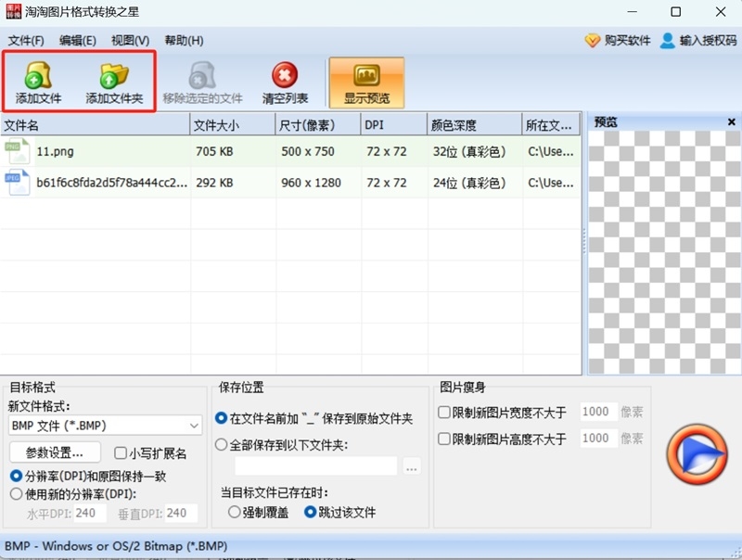Check 限制新图片宽度不大于 checkbox
742x560 pixels.
coord(444,412)
